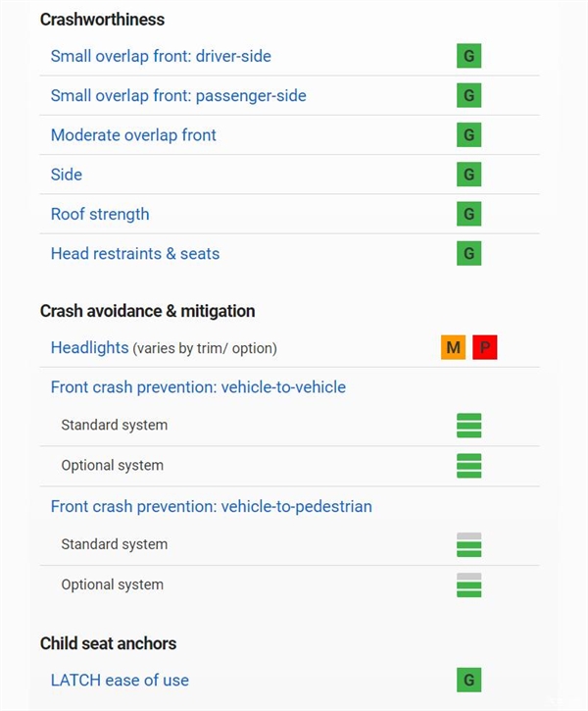Go to the Moderate overlap front details
The height and width of the screenshot is (711, 588).
[133, 135]
